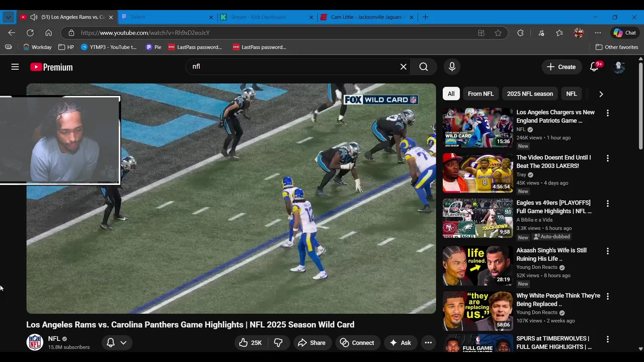Select the From NFL filter chip
This screenshot has height=362, width=644.
click(x=480, y=94)
